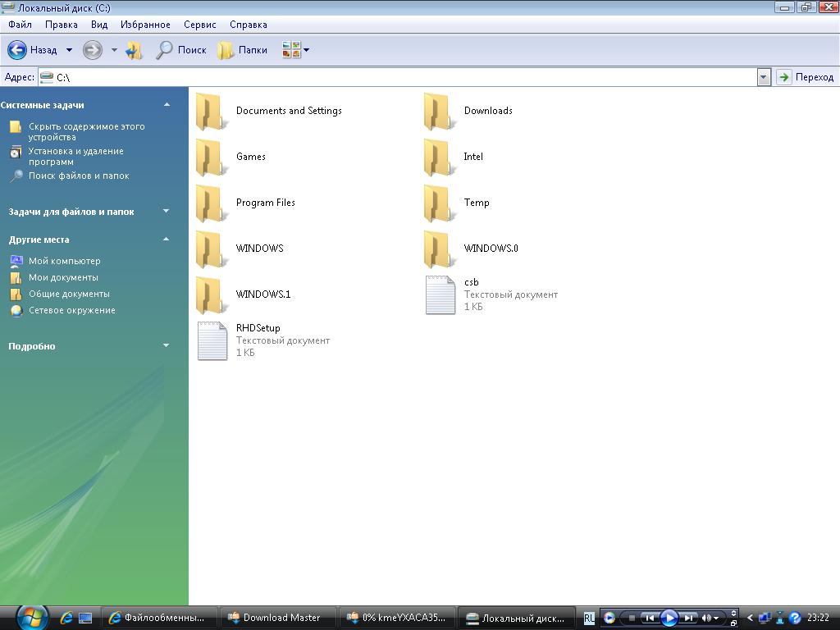The height and width of the screenshot is (630, 840).
Task: Go up one folder level icon
Action: [x=134, y=50]
